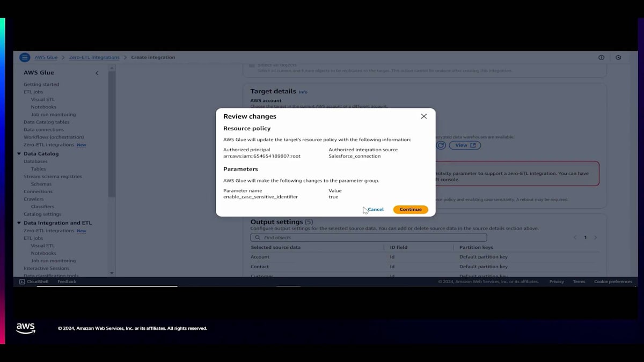Cancel the Review changes dialog
Viewport: 644px width, 362px height.
[x=376, y=210]
